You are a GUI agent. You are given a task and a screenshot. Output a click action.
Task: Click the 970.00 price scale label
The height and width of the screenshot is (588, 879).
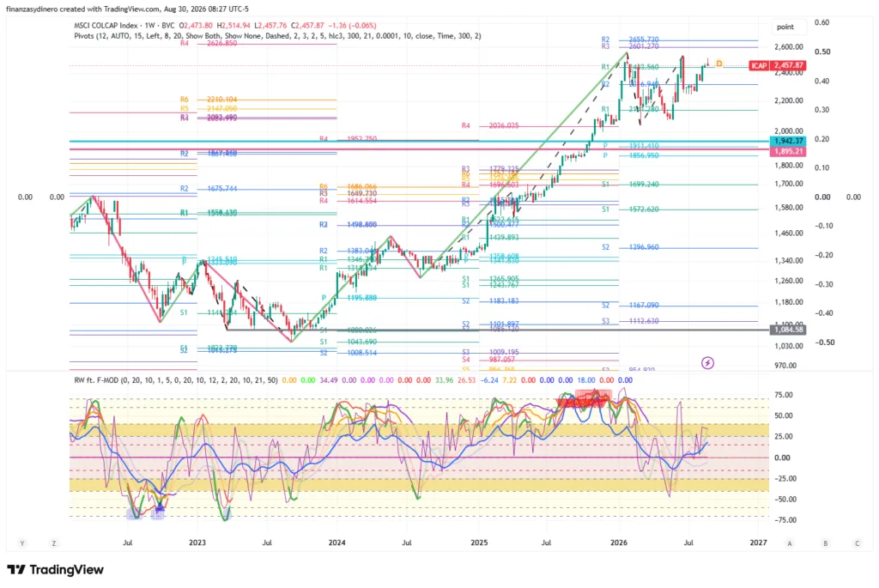[x=785, y=366]
